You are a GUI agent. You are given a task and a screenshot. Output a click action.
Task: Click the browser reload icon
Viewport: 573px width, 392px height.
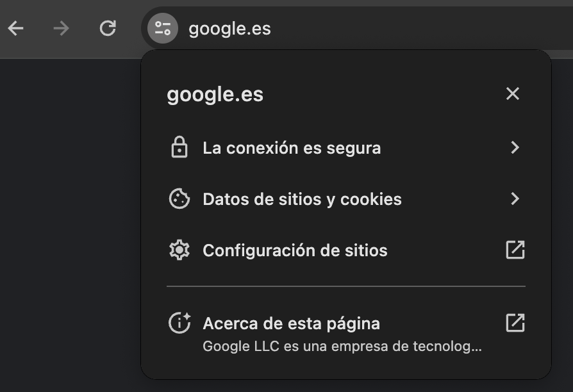click(x=107, y=28)
